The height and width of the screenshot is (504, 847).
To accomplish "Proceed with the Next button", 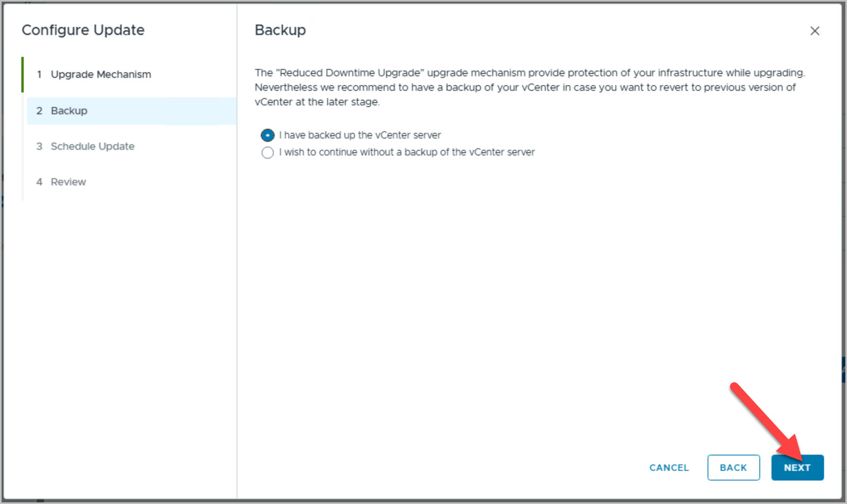I will [x=797, y=467].
